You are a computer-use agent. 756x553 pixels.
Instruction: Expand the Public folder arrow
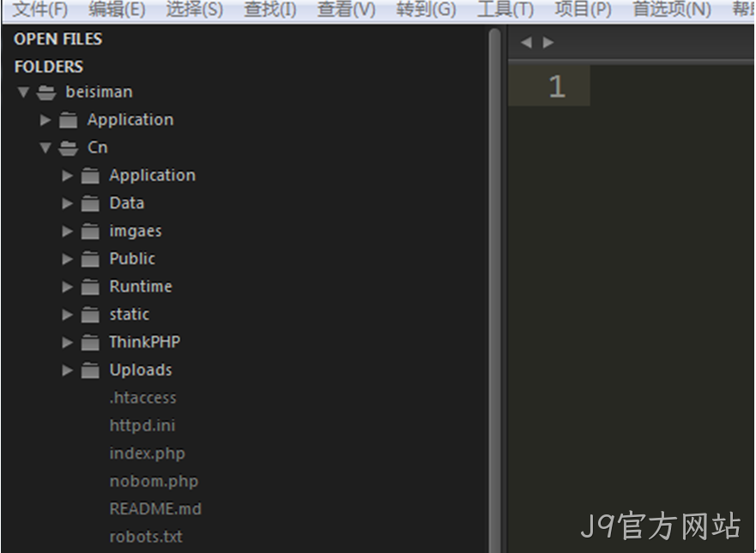(68, 259)
